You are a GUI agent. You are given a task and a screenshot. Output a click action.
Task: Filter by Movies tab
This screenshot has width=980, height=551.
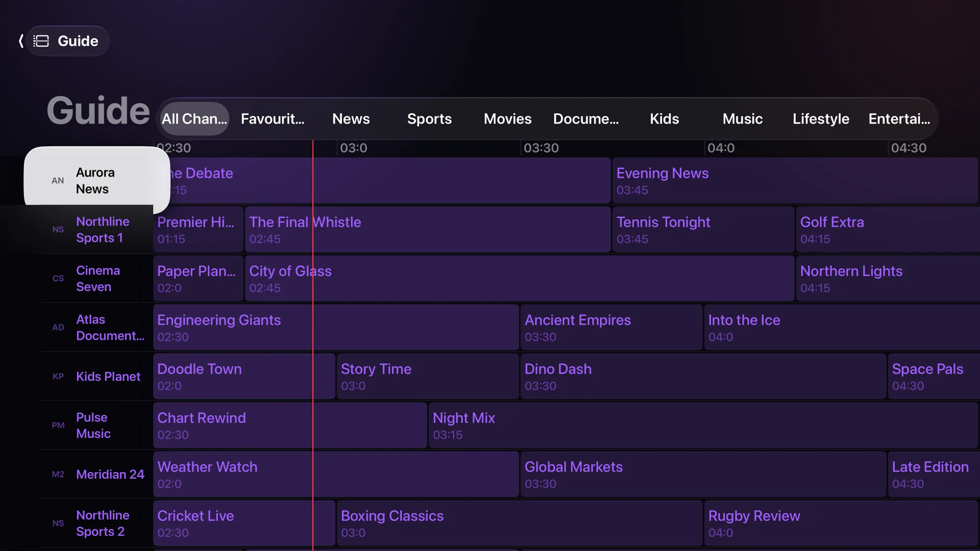pyautogui.click(x=508, y=119)
